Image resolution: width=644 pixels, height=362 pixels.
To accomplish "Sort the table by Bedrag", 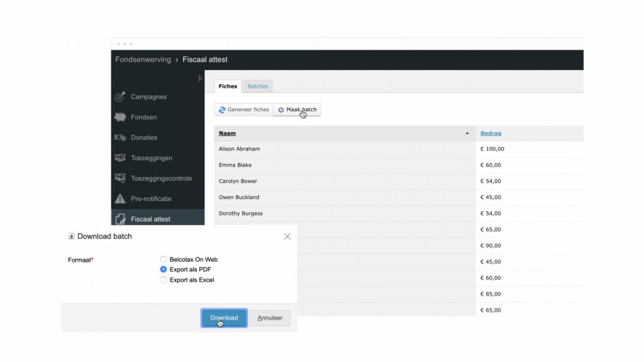I will tap(490, 133).
